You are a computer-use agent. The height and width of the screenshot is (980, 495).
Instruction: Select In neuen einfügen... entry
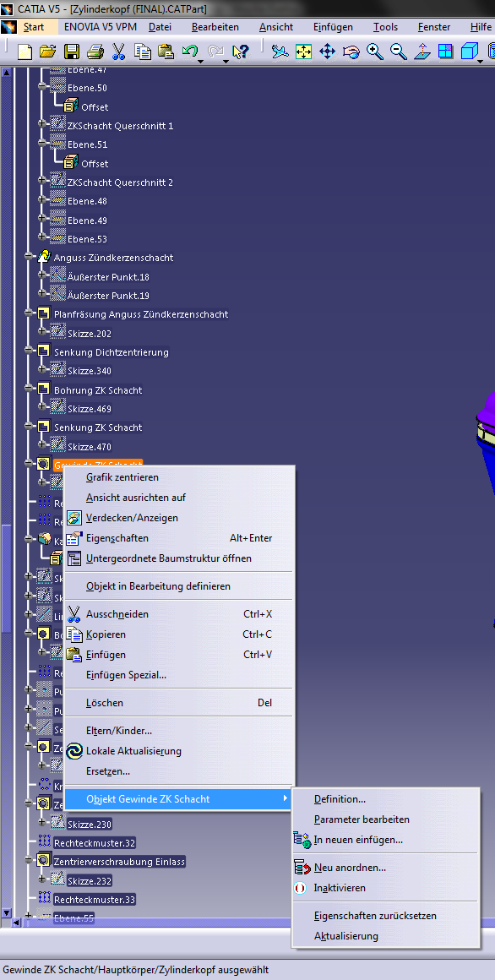(x=386, y=840)
